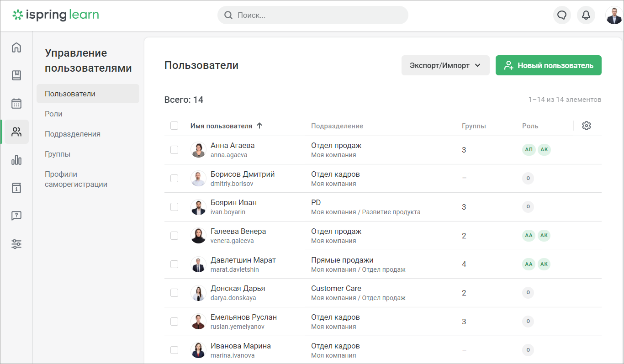The height and width of the screenshot is (364, 624).
Task: Click the АП role badge for Анна Агаева
Action: pyautogui.click(x=529, y=150)
